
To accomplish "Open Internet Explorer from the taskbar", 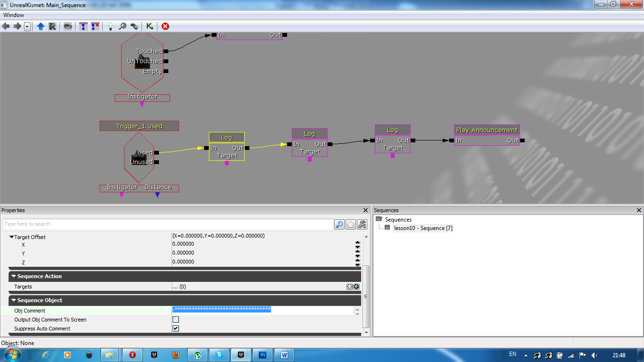I will [46, 355].
